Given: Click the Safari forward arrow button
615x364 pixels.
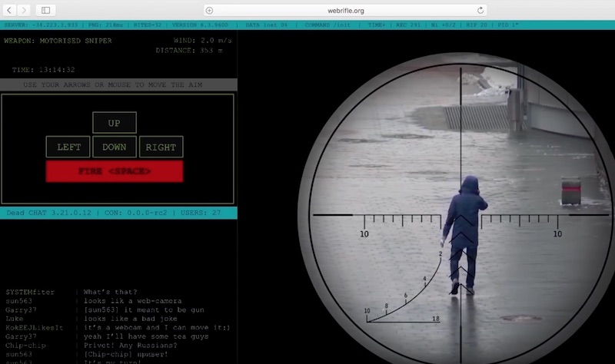Looking at the screenshot, I should coord(25,10).
